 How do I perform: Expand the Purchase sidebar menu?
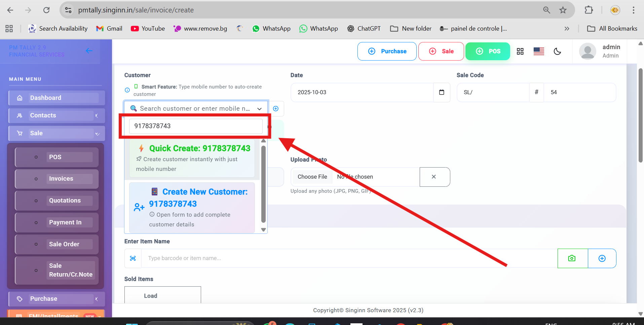[56, 299]
